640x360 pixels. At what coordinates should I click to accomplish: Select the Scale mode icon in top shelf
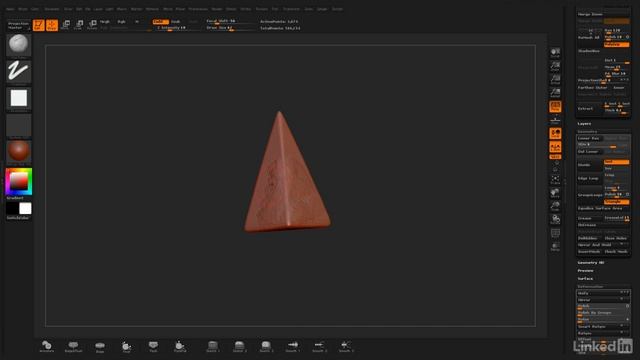[79, 25]
